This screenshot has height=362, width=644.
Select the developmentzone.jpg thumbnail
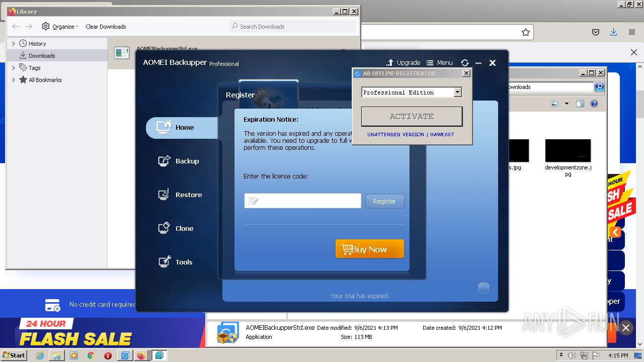568,151
